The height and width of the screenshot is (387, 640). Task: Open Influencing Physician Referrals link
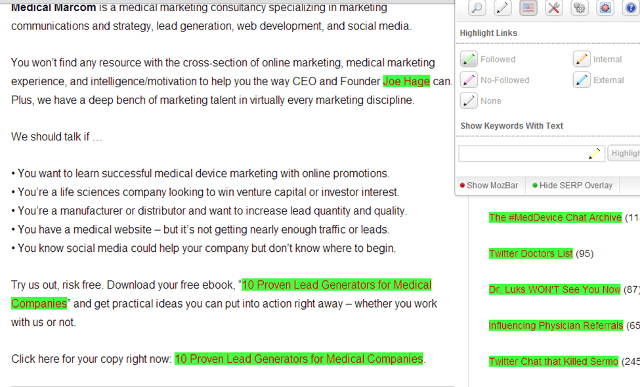tap(556, 325)
